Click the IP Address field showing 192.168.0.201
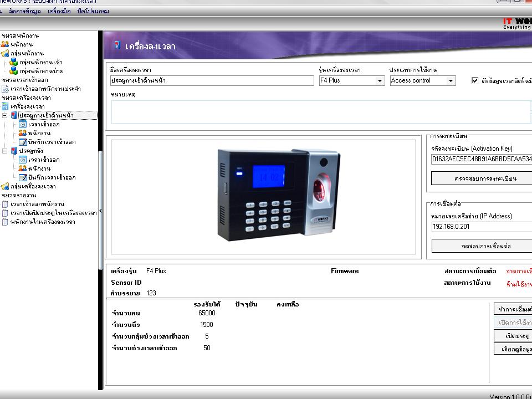532x399 pixels. 481,227
